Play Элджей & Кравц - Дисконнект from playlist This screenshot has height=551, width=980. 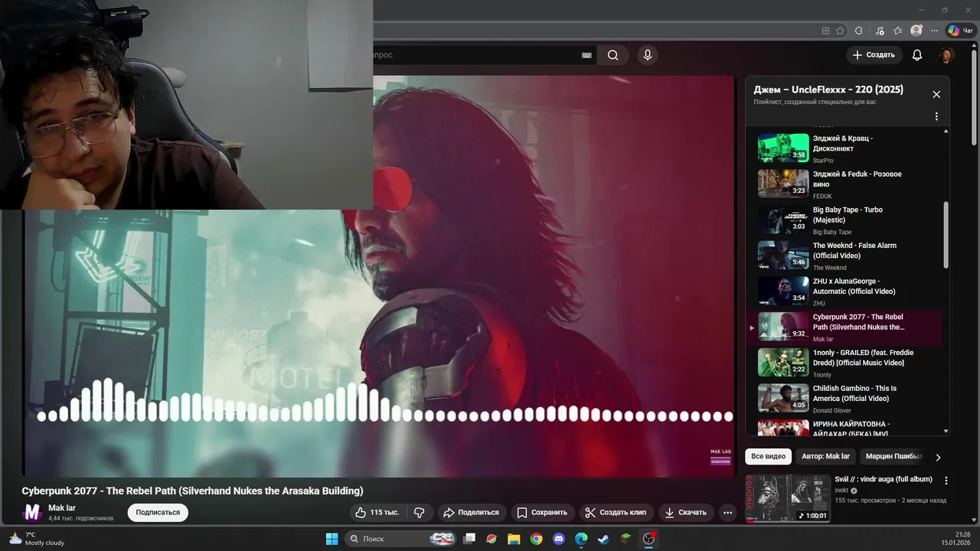tap(845, 148)
